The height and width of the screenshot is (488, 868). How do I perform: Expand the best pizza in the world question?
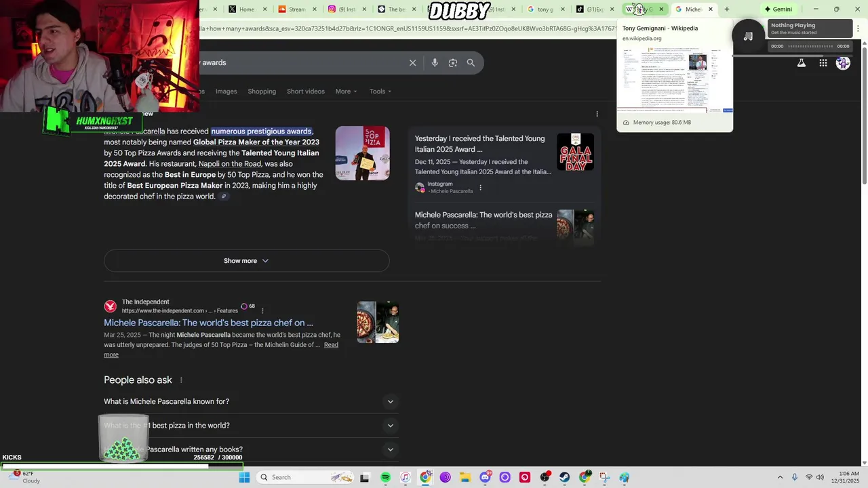pos(251,426)
